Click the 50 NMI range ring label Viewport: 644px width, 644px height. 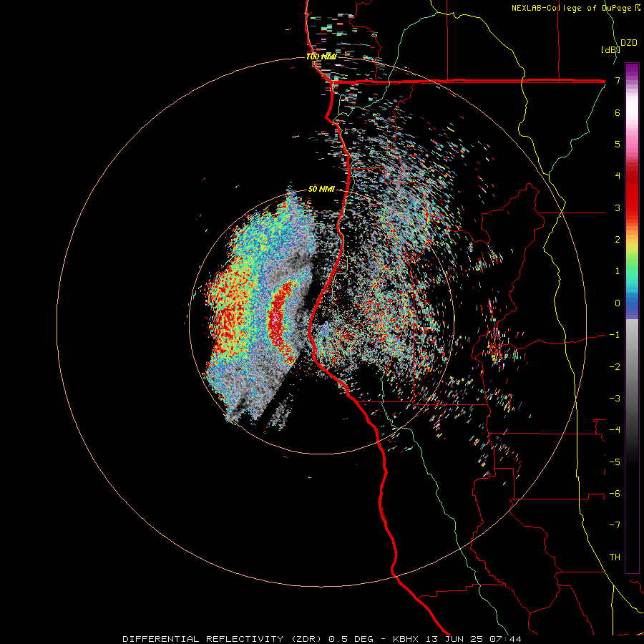(321, 190)
